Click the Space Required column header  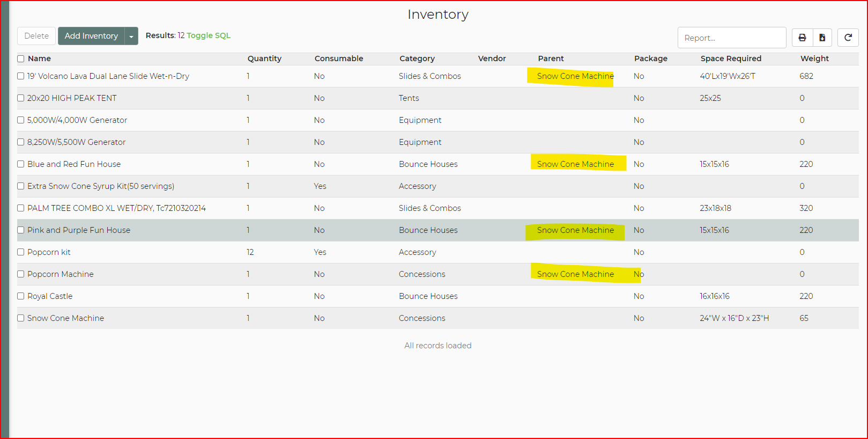coord(730,58)
